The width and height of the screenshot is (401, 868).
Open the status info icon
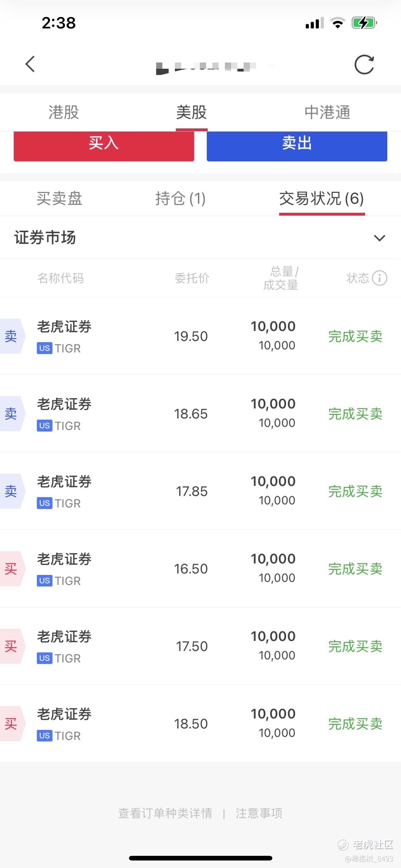coord(379,278)
